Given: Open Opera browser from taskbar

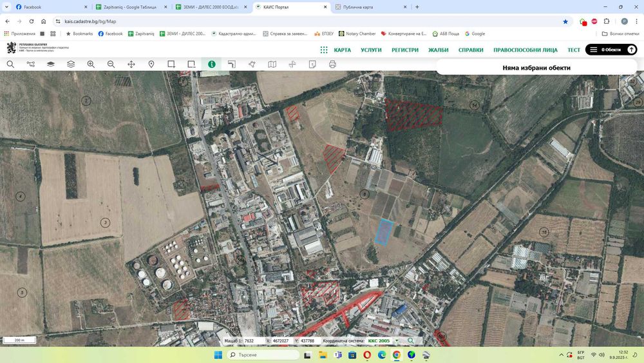Looking at the screenshot, I should point(367,355).
